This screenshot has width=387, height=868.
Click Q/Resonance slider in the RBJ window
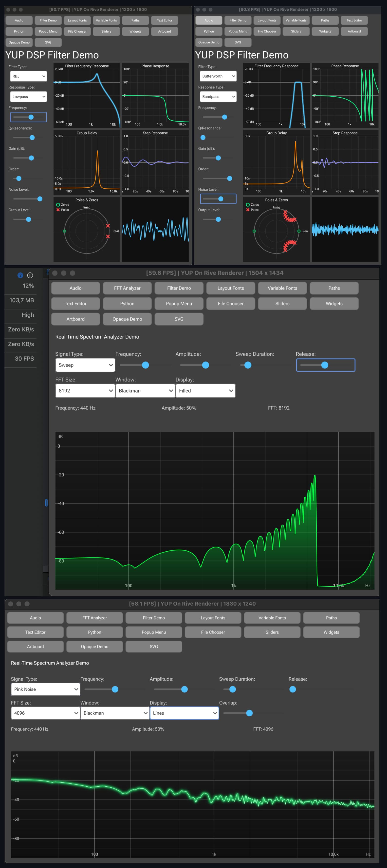(x=28, y=138)
